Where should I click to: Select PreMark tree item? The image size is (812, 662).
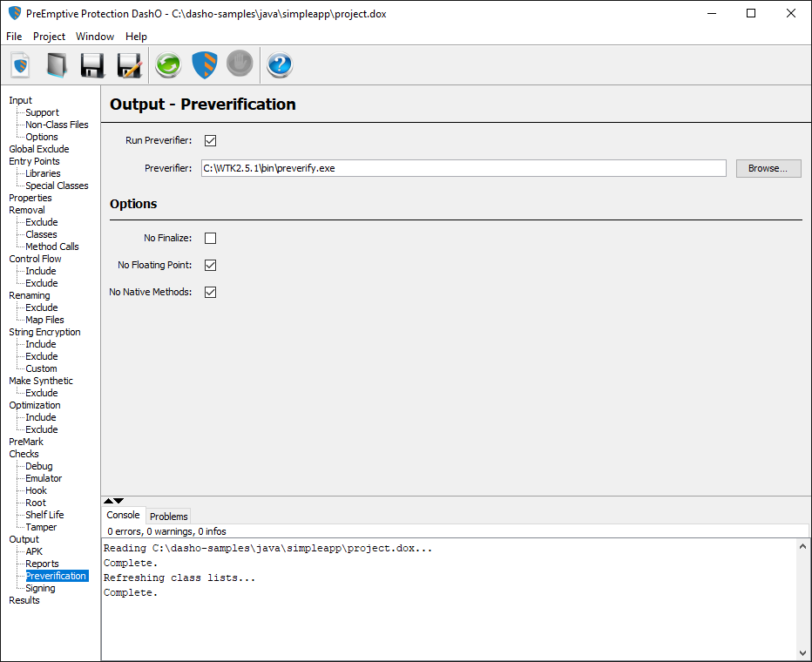[x=26, y=442]
